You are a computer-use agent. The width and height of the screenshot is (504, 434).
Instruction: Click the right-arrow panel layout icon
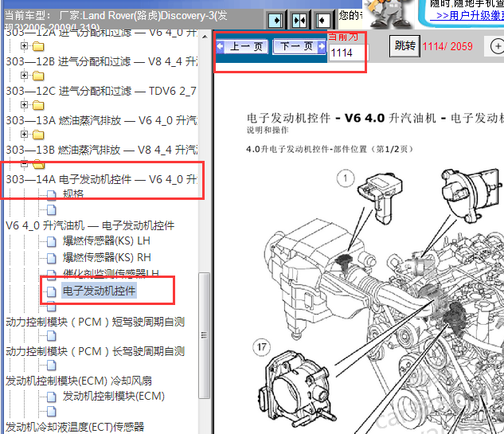(275, 21)
